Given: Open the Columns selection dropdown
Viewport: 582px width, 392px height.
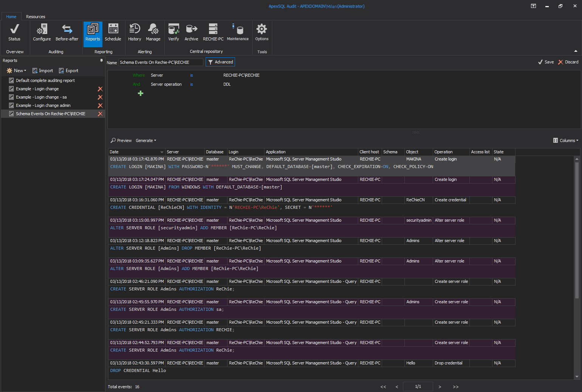Looking at the screenshot, I should click(565, 140).
